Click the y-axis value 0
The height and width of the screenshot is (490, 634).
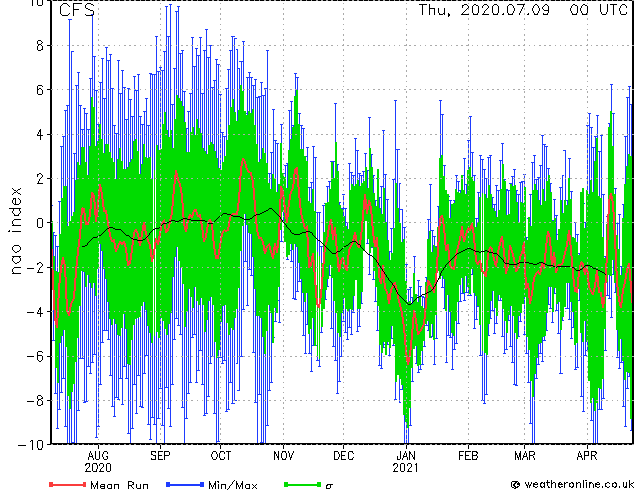(40, 223)
